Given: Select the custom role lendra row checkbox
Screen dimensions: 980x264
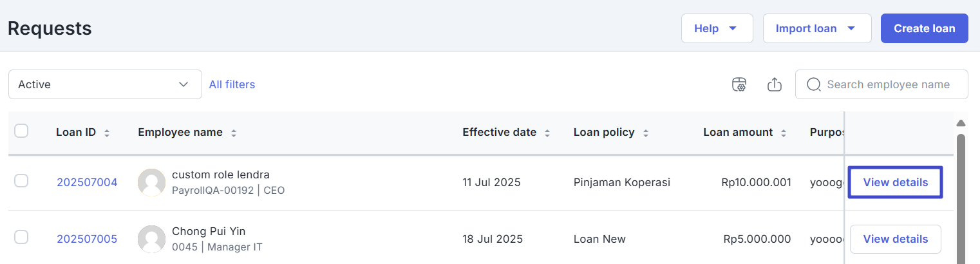Looking at the screenshot, I should coord(21,182).
